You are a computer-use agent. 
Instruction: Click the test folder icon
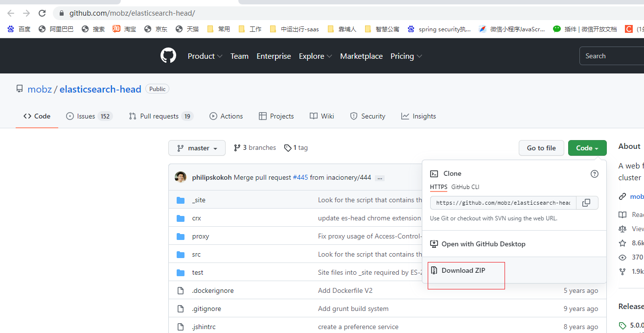pos(181,272)
